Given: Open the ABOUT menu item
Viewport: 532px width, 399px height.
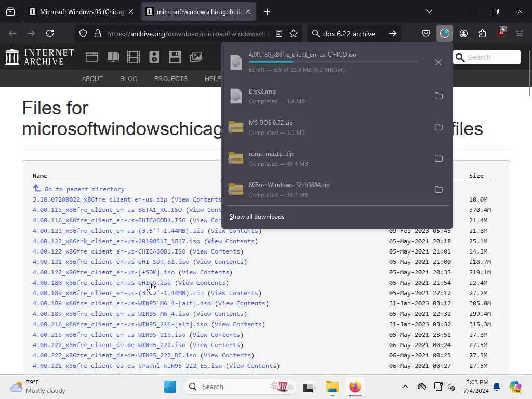Looking at the screenshot, I should click(92, 79).
